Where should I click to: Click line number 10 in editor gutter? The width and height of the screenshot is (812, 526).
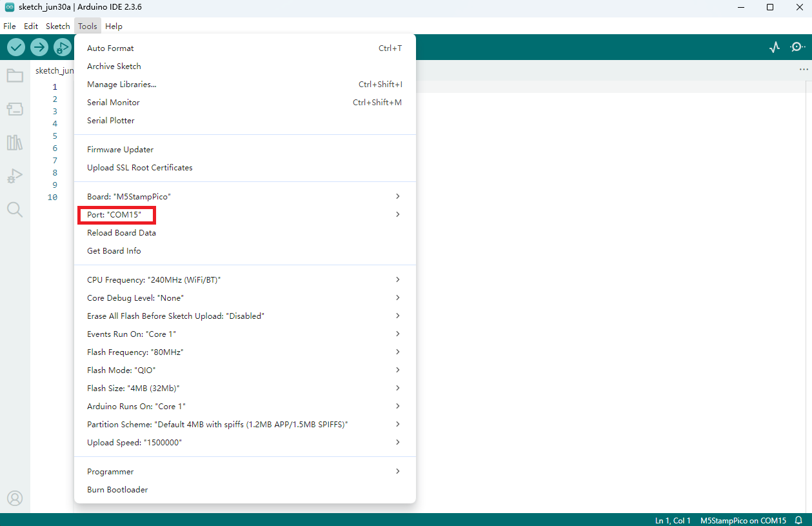(x=52, y=197)
